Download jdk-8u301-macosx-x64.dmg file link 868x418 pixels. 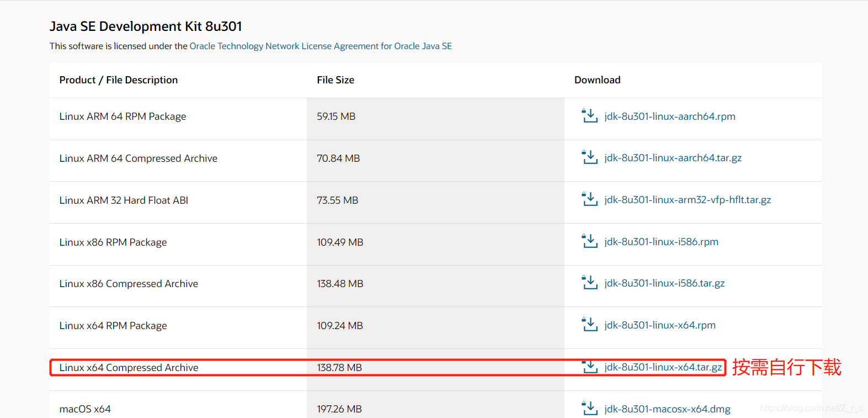[667, 409]
